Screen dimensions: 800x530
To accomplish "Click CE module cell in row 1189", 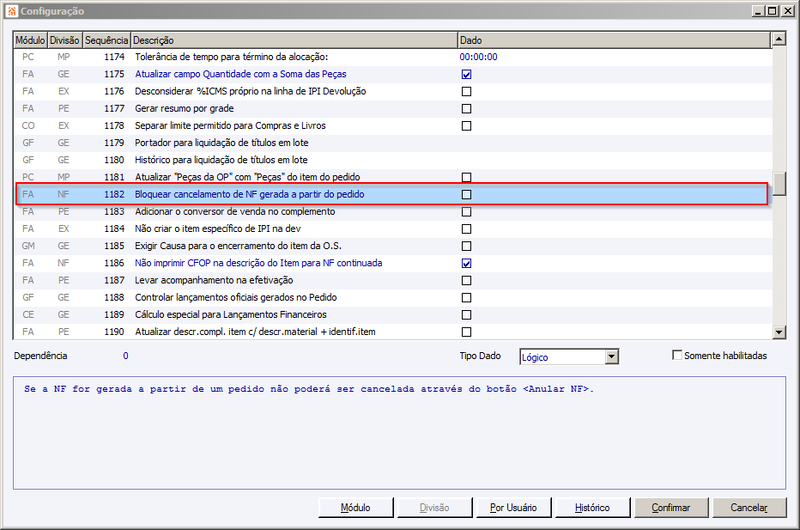I will tap(28, 315).
